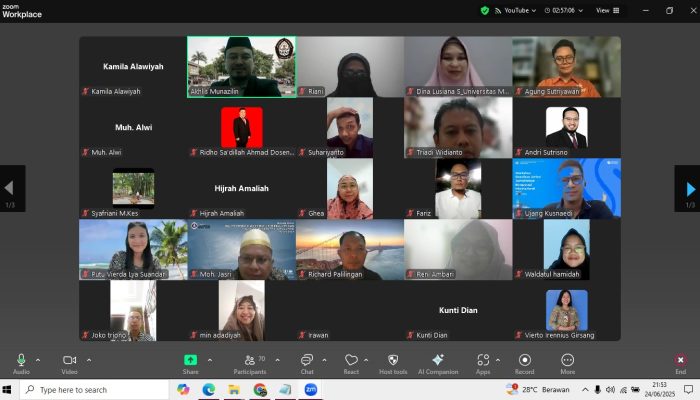Select Muh. Alwi participant tile
This screenshot has width=700, height=400.
[133, 128]
